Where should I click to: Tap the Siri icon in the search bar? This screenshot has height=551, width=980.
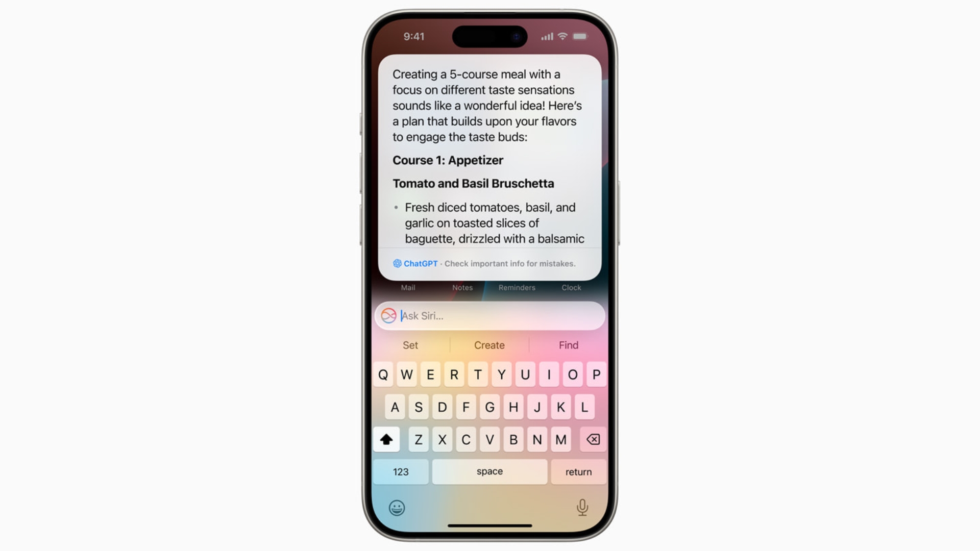click(389, 315)
